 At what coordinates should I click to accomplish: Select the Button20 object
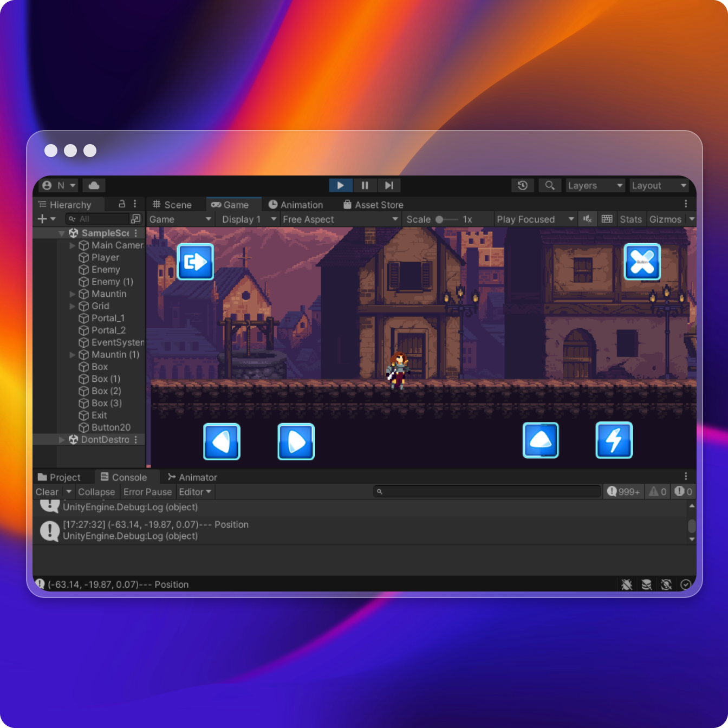pyautogui.click(x=105, y=427)
